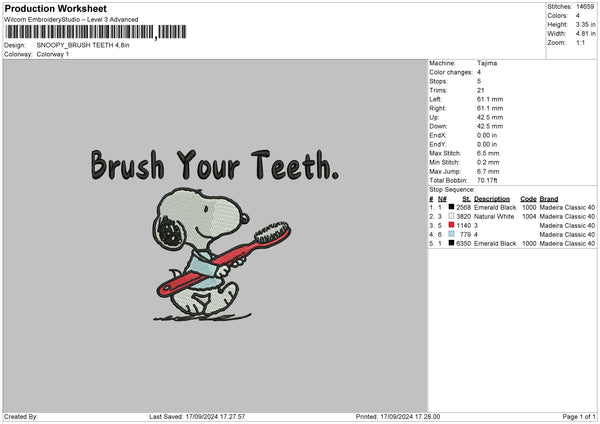Click the 'Stop Sequence:' heading

(452, 189)
